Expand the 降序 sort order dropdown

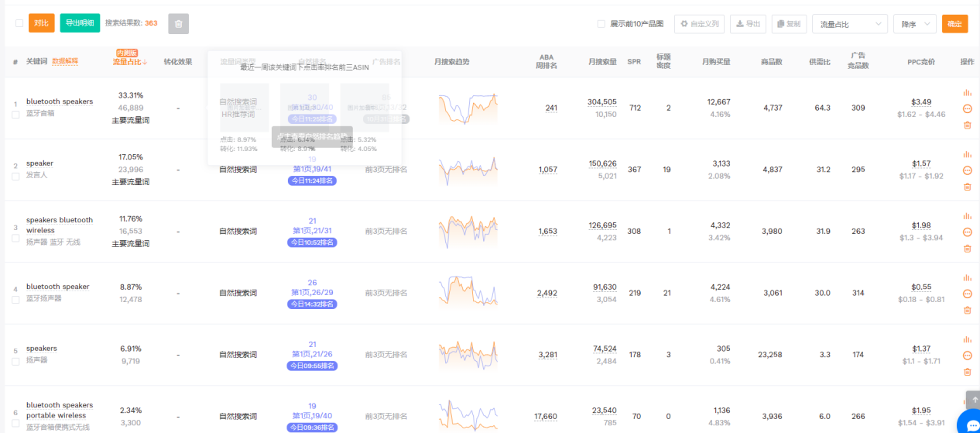pos(914,24)
